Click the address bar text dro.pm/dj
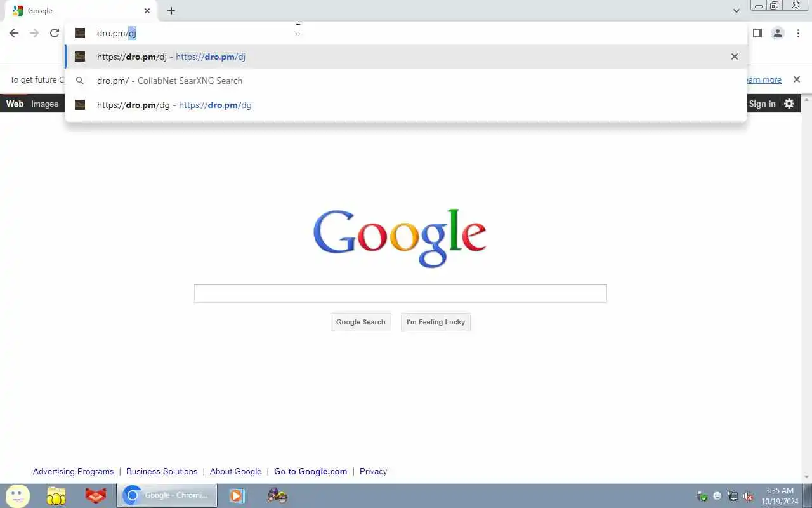 pos(117,33)
